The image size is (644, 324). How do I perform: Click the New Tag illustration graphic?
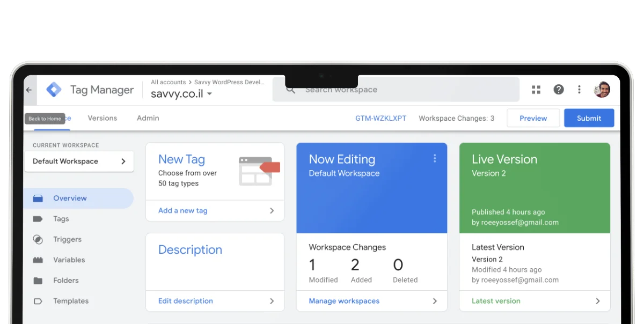tap(259, 171)
